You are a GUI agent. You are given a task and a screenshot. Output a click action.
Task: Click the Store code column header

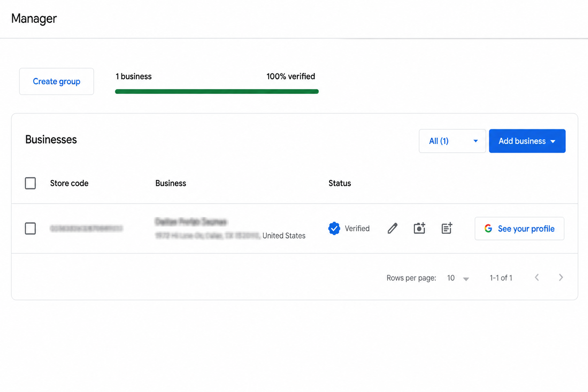tap(69, 183)
